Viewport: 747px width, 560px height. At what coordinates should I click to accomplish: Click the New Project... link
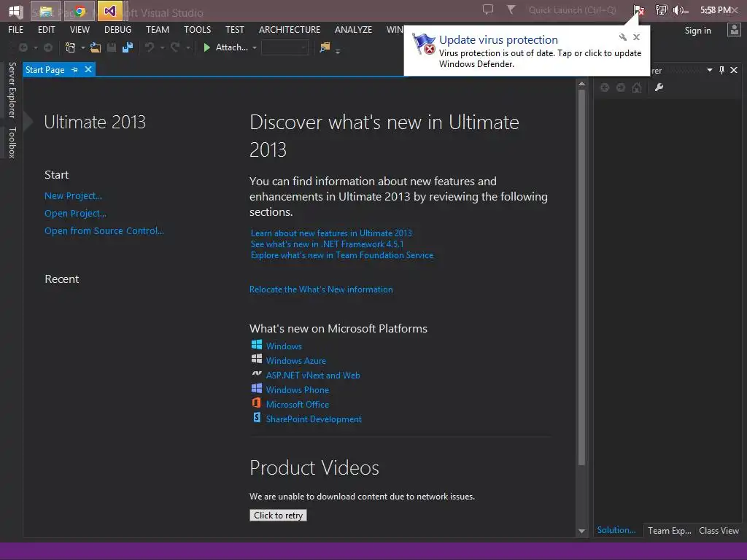pos(74,195)
